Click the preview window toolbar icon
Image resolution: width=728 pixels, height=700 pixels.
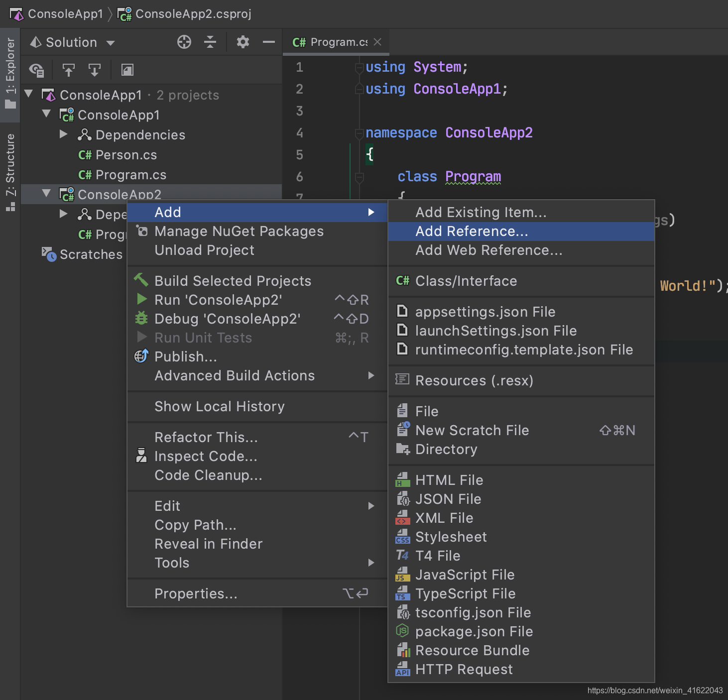pyautogui.click(x=127, y=70)
